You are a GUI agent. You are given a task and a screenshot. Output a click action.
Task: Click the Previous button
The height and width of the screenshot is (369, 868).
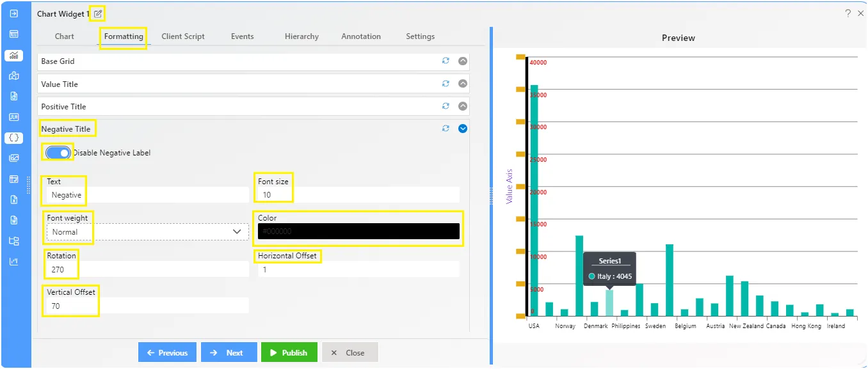pos(168,352)
